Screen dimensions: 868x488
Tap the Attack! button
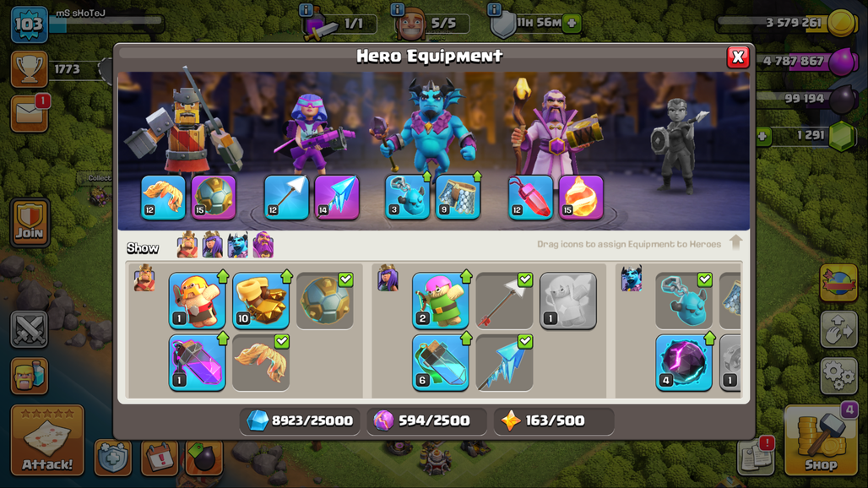[x=47, y=441]
